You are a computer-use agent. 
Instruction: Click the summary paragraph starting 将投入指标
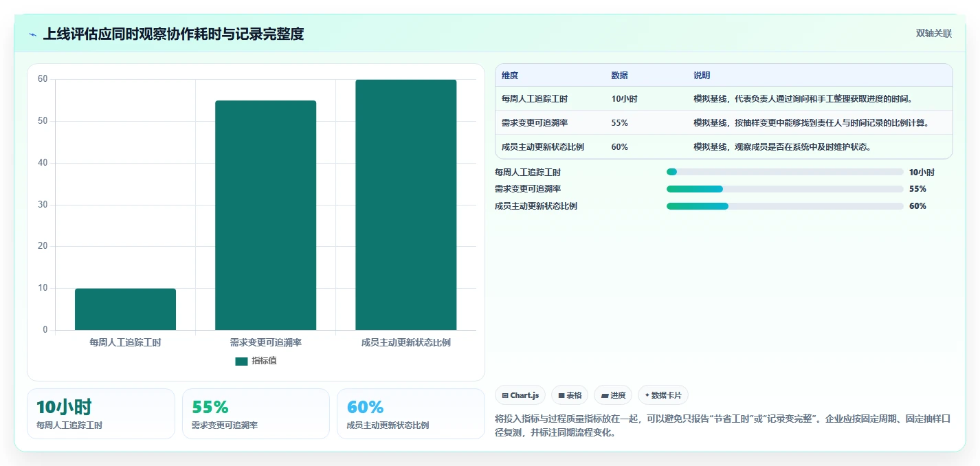tap(722, 425)
